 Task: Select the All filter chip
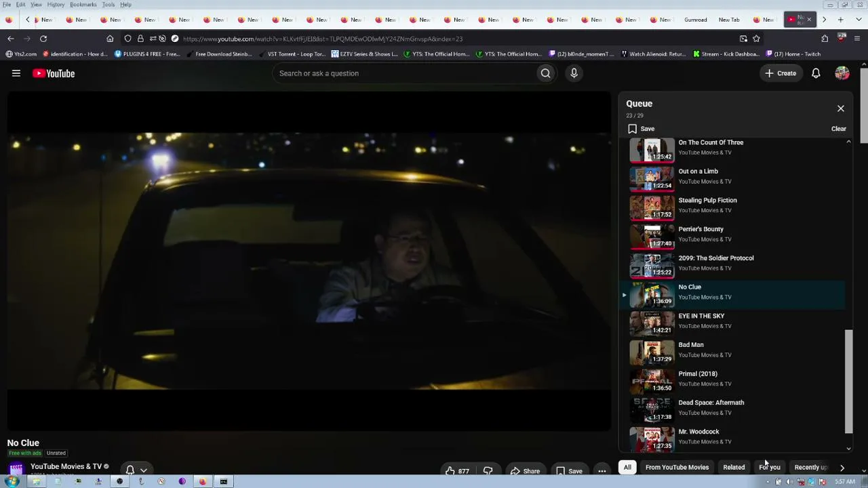(x=627, y=467)
